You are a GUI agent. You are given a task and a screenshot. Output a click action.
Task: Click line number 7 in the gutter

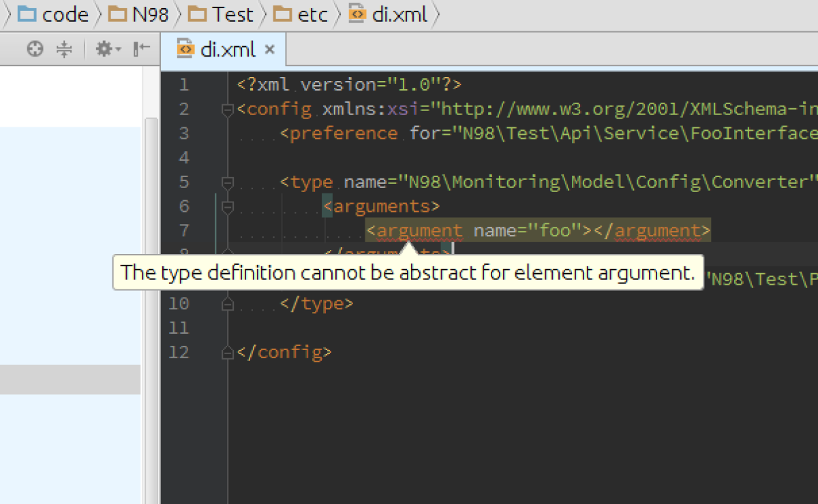click(184, 230)
